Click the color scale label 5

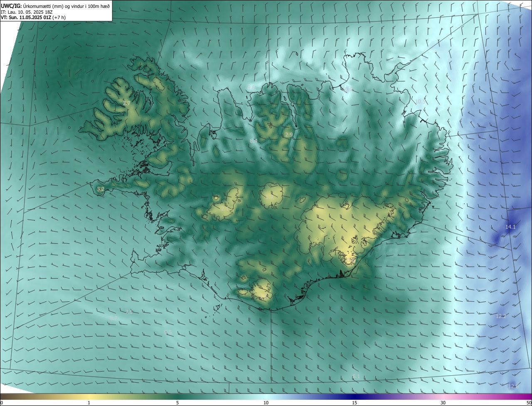pyautogui.click(x=177, y=403)
